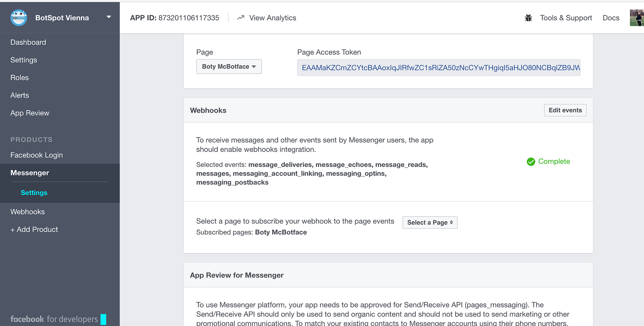
Task: Click the Selected events list text
Action: coord(312,174)
